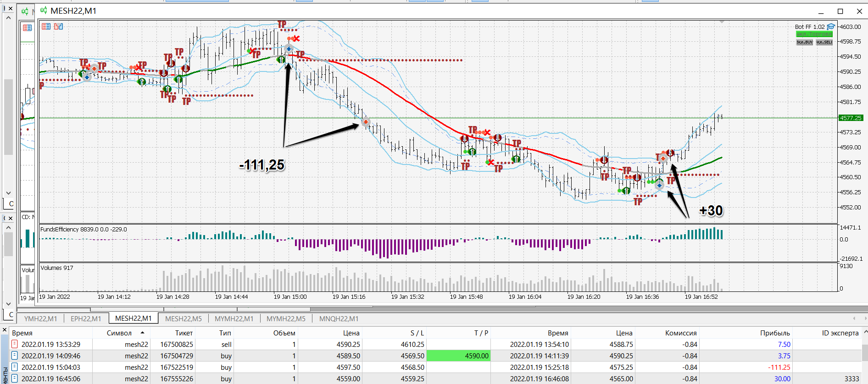868x384 pixels.
Task: Click the up arrow of the upper left scrollbar
Action: click(8, 18)
